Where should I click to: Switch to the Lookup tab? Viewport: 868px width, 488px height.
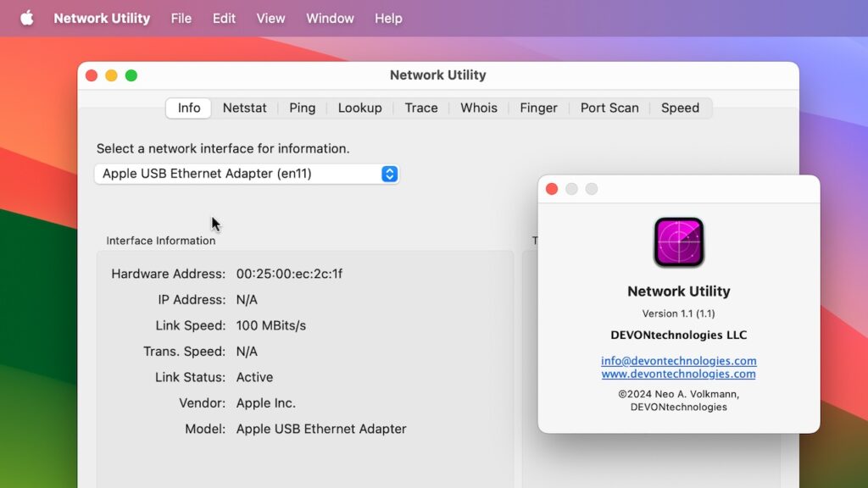pos(359,108)
